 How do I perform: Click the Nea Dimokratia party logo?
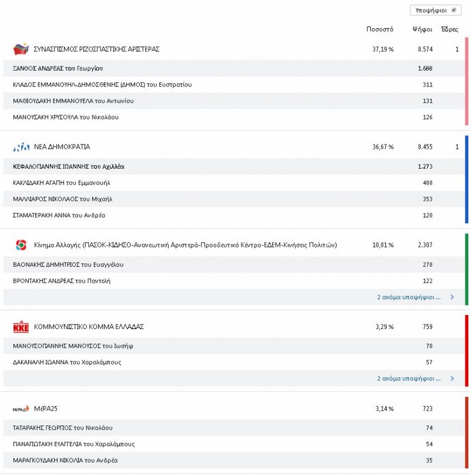pos(21,147)
